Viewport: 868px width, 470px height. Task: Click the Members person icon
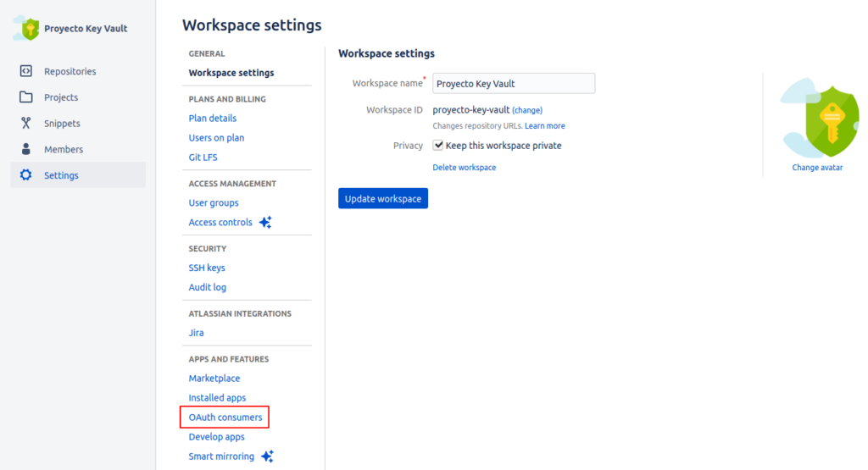[26, 149]
